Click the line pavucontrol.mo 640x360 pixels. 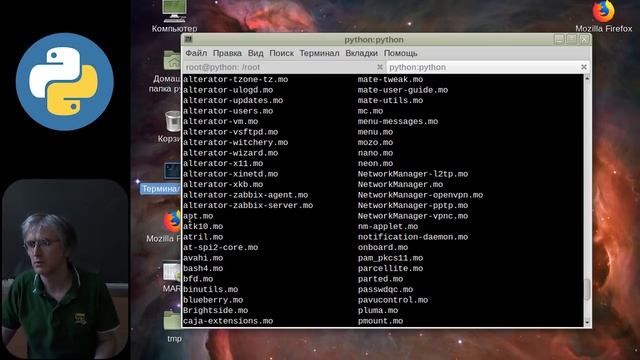[393, 300]
